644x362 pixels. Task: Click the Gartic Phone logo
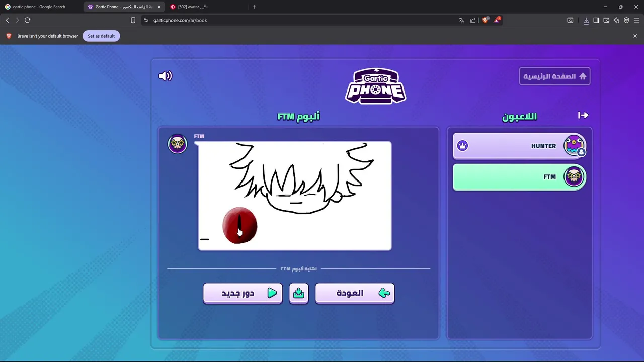pos(375,86)
